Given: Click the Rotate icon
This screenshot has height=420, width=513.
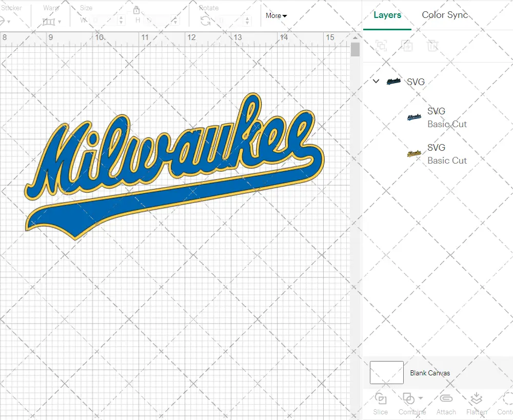Looking at the screenshot, I should [206, 21].
